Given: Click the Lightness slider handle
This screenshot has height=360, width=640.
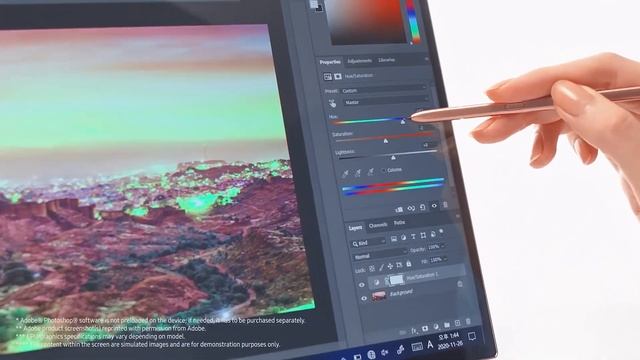Looking at the screenshot, I should [x=393, y=157].
